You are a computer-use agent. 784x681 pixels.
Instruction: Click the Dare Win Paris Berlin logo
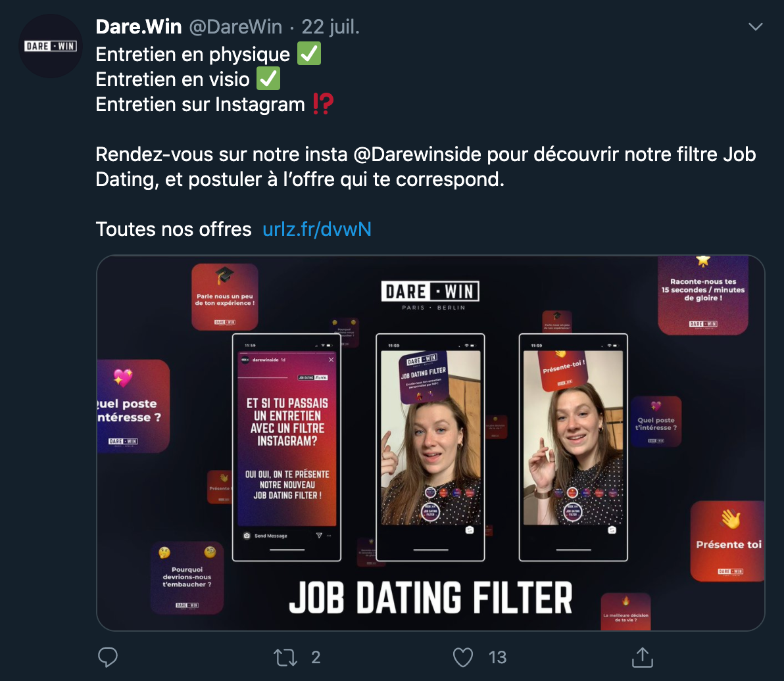(431, 294)
